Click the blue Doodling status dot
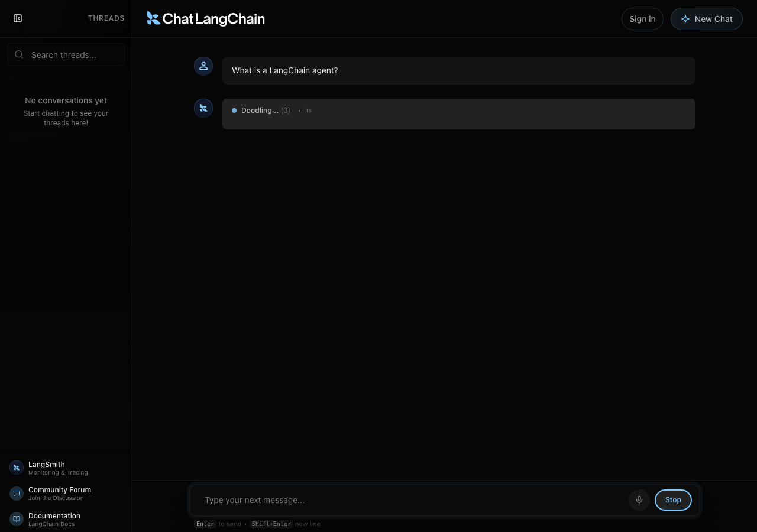Image resolution: width=757 pixels, height=532 pixels. click(x=234, y=111)
